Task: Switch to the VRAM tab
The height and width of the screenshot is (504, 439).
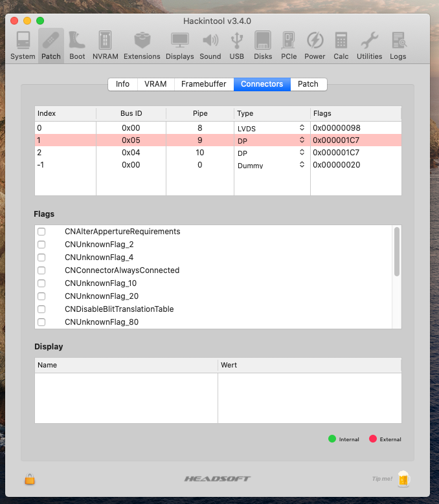Action: (x=155, y=84)
